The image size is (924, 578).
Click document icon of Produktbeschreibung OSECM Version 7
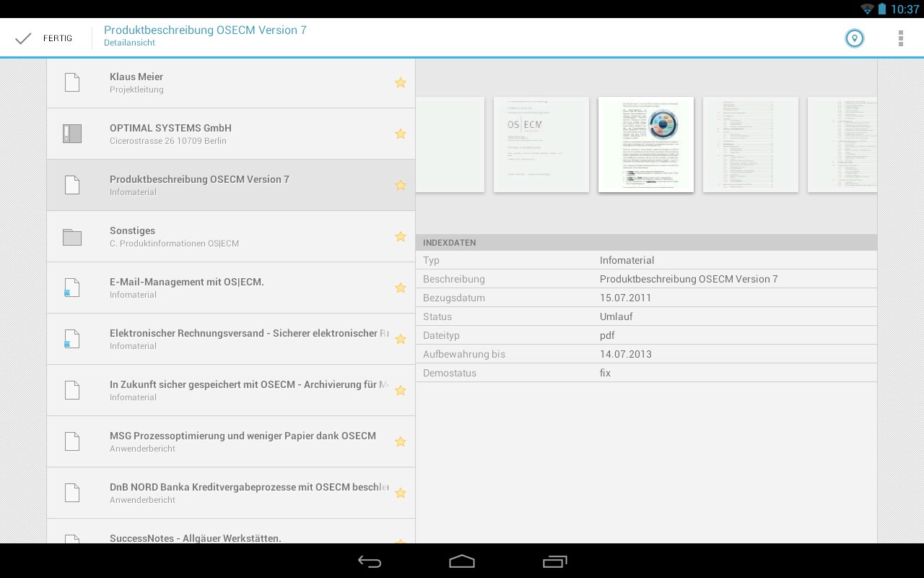pyautogui.click(x=72, y=185)
